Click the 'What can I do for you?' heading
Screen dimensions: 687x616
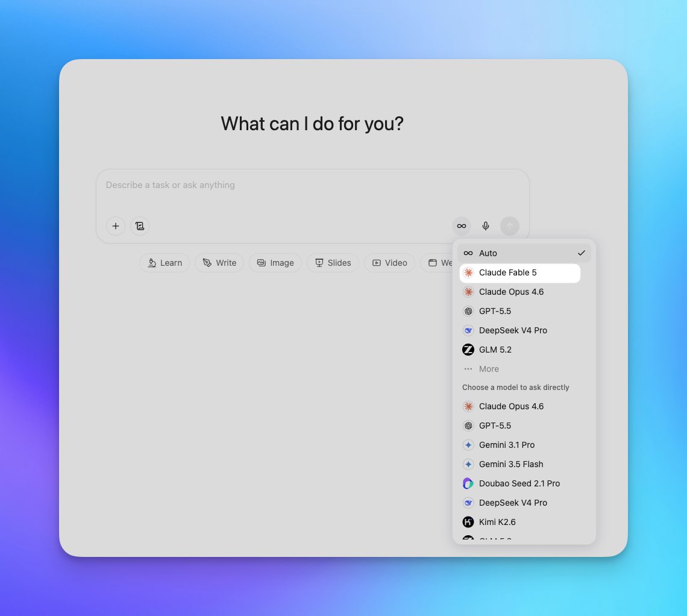pos(312,124)
